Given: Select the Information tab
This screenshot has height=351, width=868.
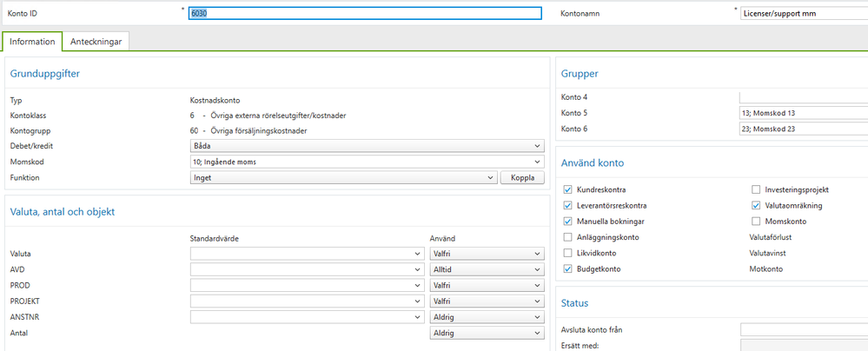Looking at the screenshot, I should pos(32,41).
